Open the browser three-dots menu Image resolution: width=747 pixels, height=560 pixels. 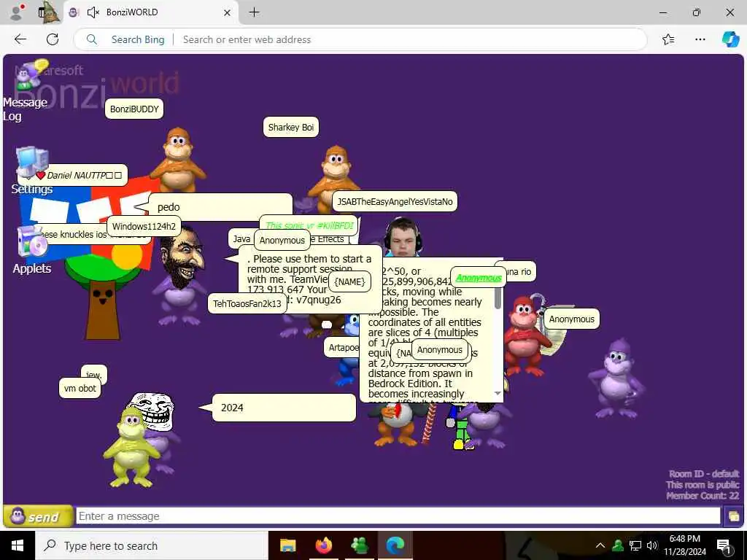point(700,39)
